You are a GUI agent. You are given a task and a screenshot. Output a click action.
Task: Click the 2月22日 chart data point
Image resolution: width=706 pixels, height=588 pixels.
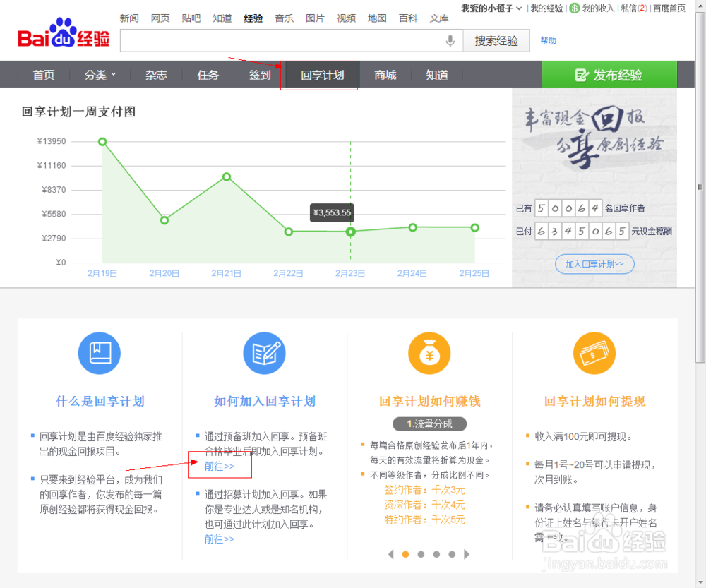[289, 232]
